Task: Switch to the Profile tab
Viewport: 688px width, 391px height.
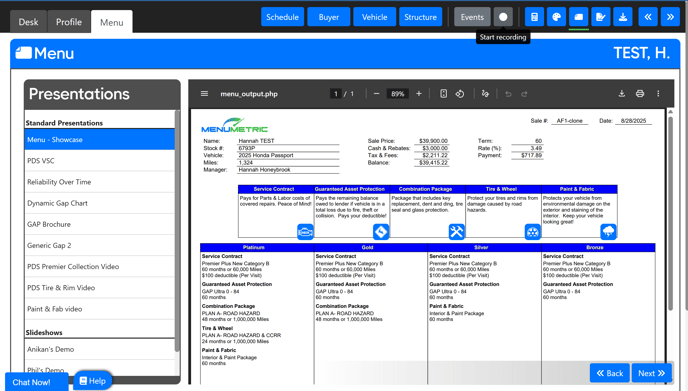Action: [69, 22]
